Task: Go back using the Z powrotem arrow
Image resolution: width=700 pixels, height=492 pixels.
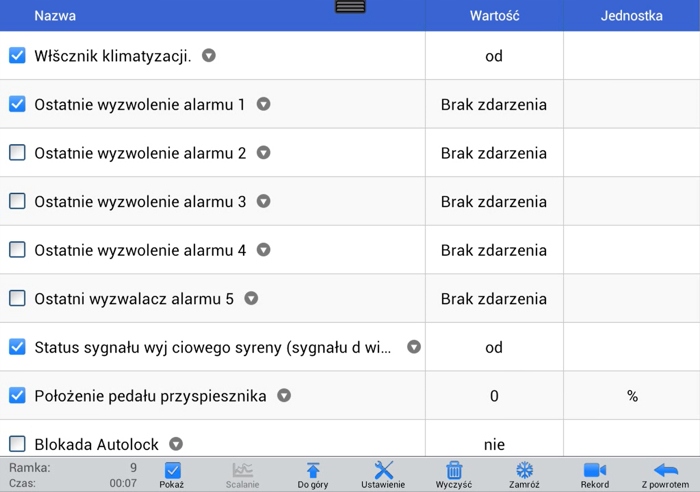Action: [665, 470]
